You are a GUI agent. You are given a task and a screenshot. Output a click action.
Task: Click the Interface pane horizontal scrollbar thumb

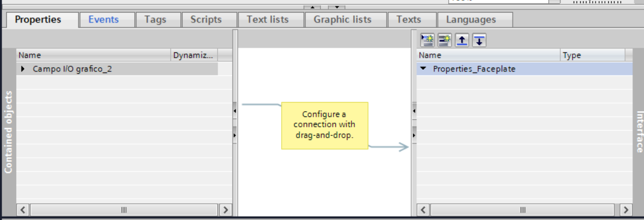523,210
